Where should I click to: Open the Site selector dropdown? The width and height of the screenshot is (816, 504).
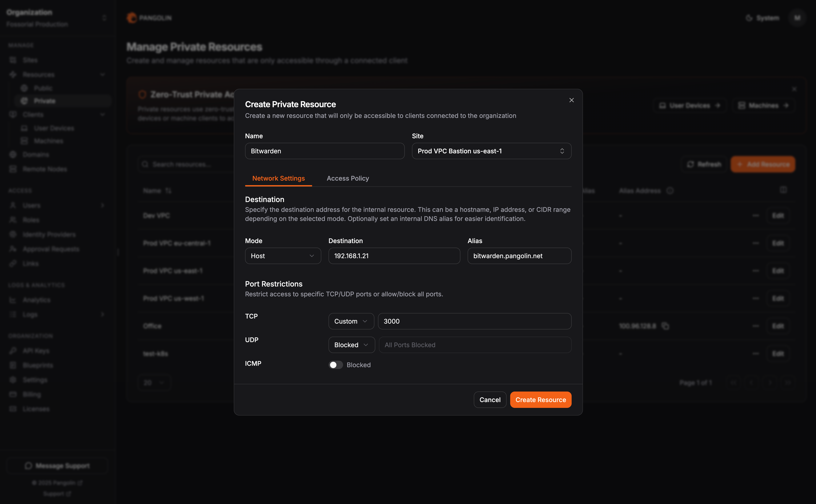(491, 151)
